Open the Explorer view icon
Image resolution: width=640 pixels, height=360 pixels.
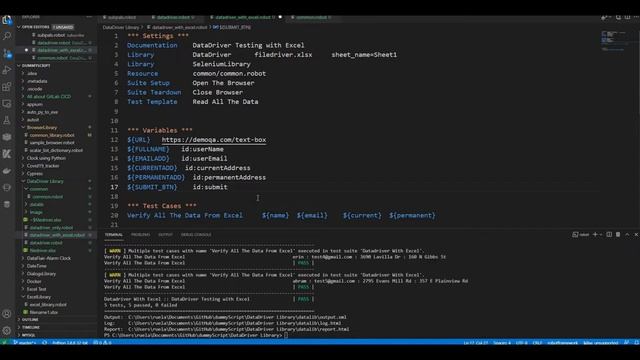(x=7, y=20)
